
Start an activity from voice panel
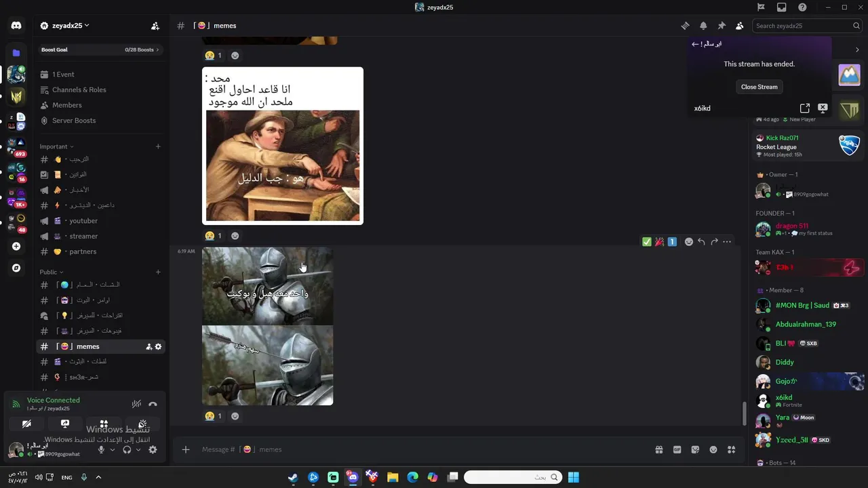click(x=104, y=424)
